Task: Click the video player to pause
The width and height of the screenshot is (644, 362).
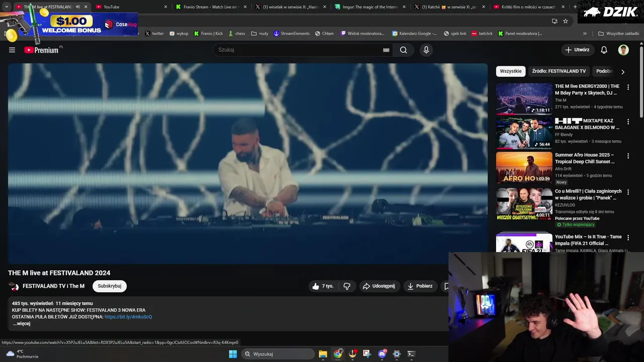Action: (248, 163)
